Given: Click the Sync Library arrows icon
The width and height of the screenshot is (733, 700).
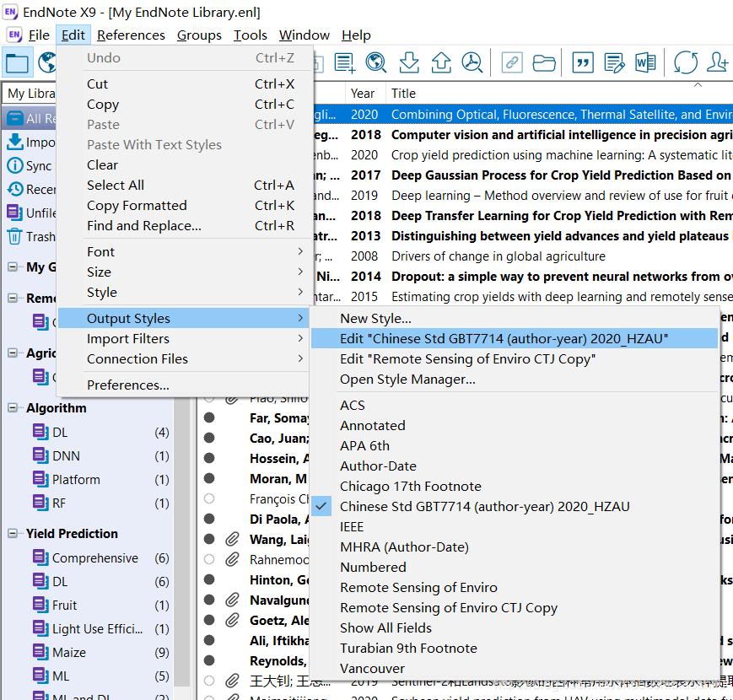Looking at the screenshot, I should (685, 62).
